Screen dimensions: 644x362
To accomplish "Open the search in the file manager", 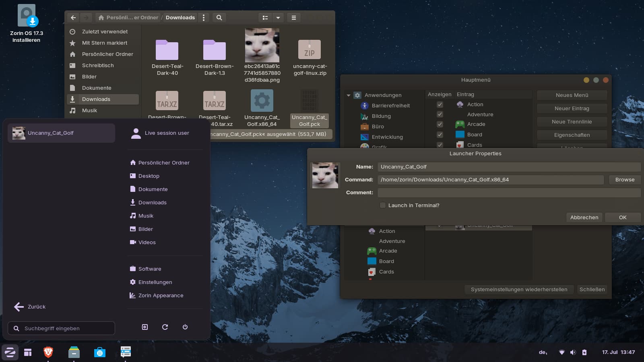I will pos(219,18).
